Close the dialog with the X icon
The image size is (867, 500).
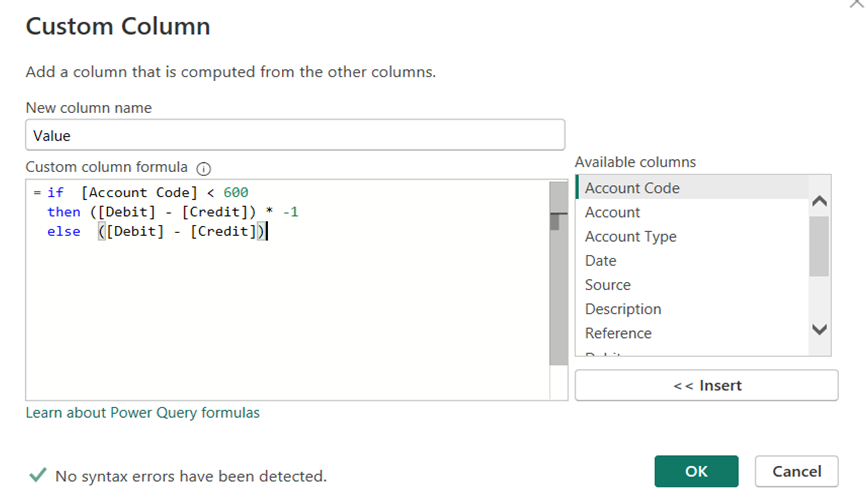pos(854,4)
